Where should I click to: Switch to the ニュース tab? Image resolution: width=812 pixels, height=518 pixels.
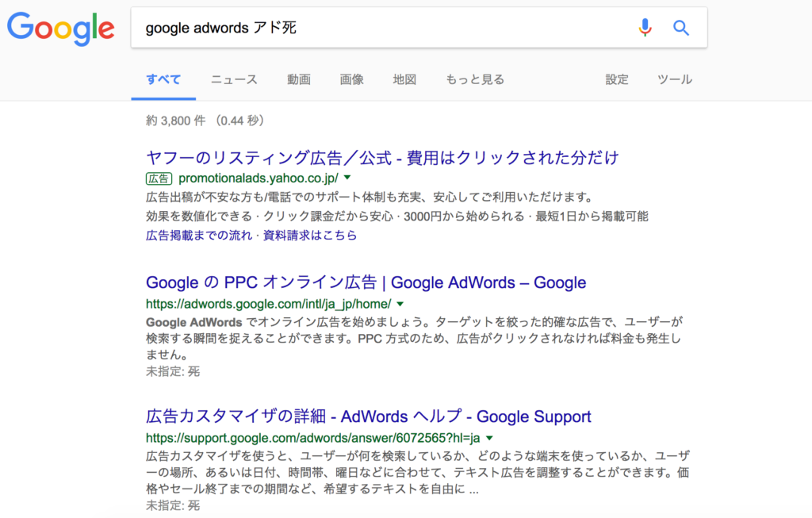click(x=234, y=79)
